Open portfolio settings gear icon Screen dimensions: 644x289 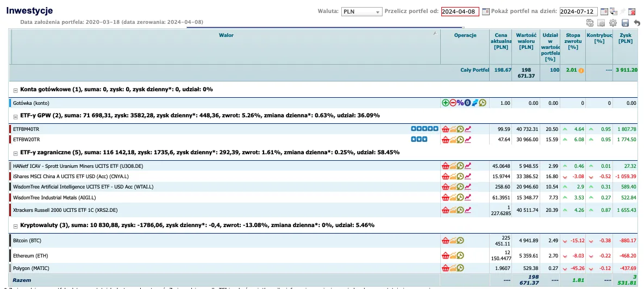tap(613, 23)
